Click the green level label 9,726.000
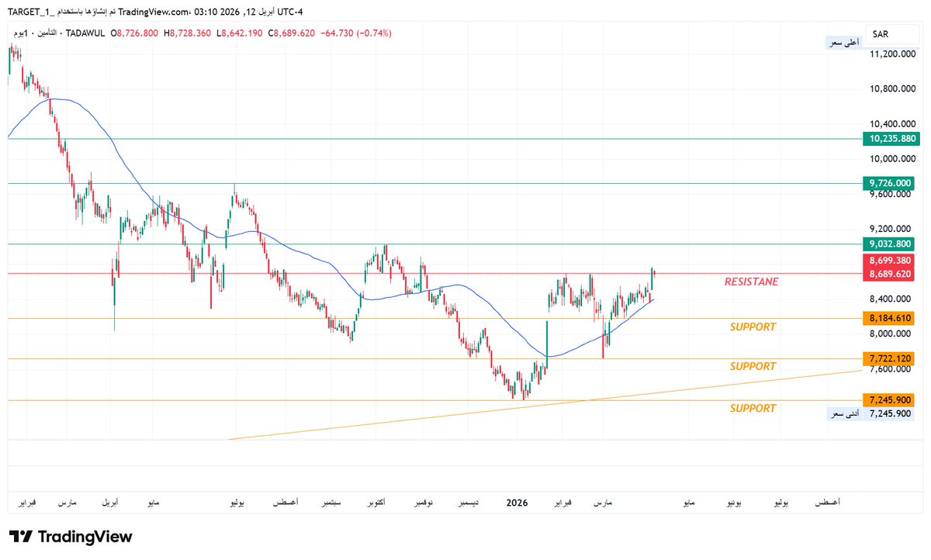This screenshot has height=560, width=931. [x=889, y=183]
